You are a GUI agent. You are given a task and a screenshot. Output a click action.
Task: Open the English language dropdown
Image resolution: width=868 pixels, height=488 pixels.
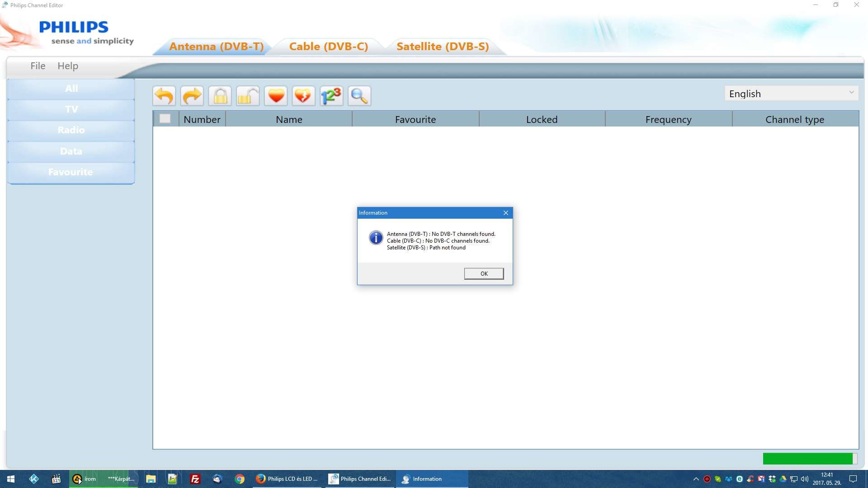tap(791, 94)
